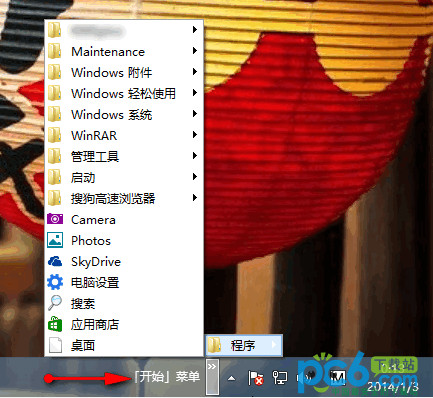Expand the WinRAR submenu arrow
Screen dimensions: 433x398
pos(195,135)
